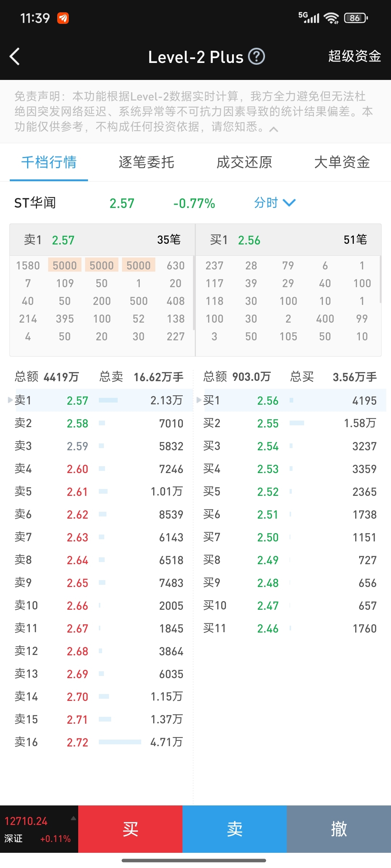Tap 总买 3.56万手 summary
The height and width of the screenshot is (868, 391).
click(333, 377)
